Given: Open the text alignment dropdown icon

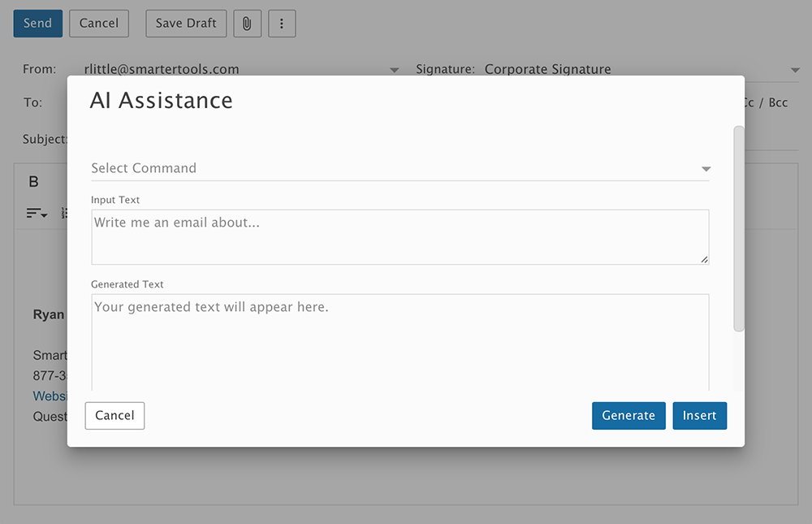Looking at the screenshot, I should 37,213.
